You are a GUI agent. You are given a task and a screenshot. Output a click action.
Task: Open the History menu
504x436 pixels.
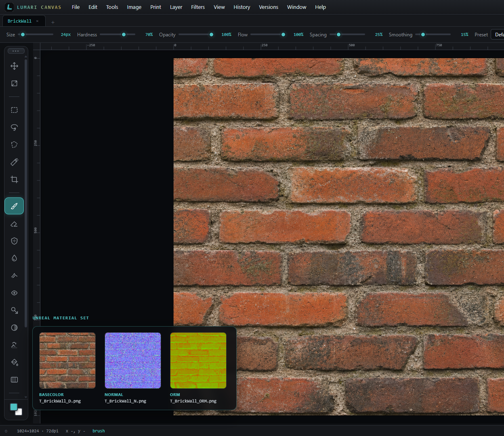click(x=241, y=7)
